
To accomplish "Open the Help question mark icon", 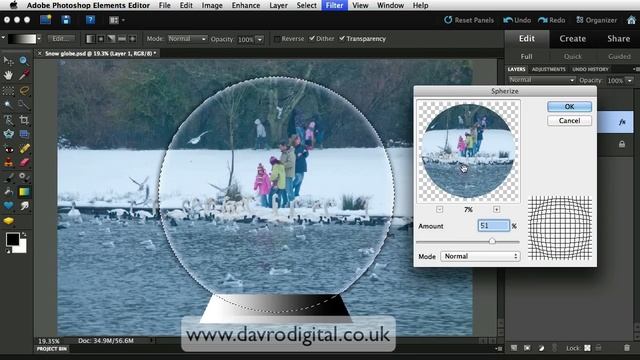I will pos(90,20).
